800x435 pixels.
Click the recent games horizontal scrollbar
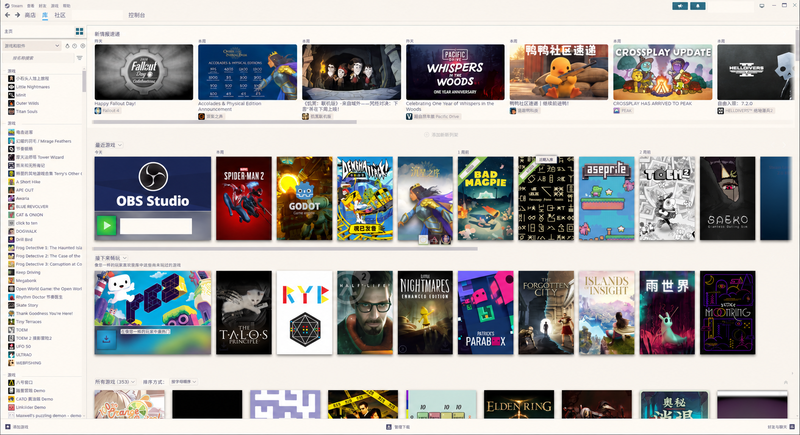click(285, 249)
